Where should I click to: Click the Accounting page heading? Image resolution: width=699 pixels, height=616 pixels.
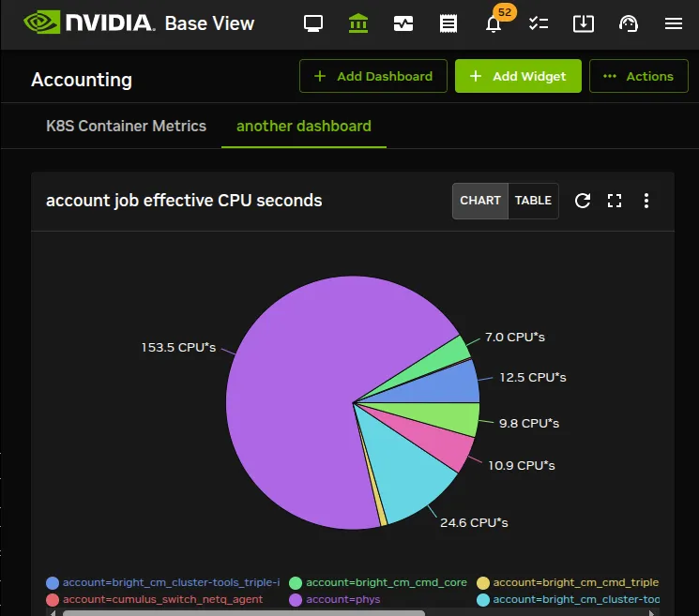[x=82, y=81]
